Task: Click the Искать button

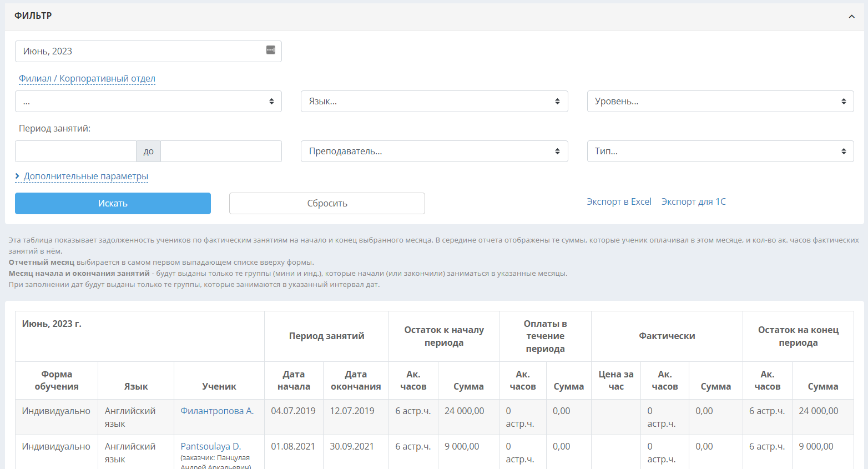Action: (113, 203)
